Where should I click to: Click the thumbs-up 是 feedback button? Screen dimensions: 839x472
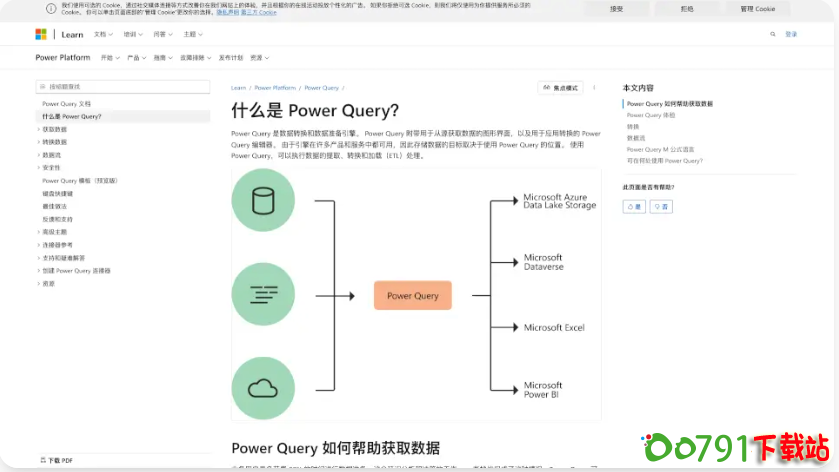coord(634,206)
